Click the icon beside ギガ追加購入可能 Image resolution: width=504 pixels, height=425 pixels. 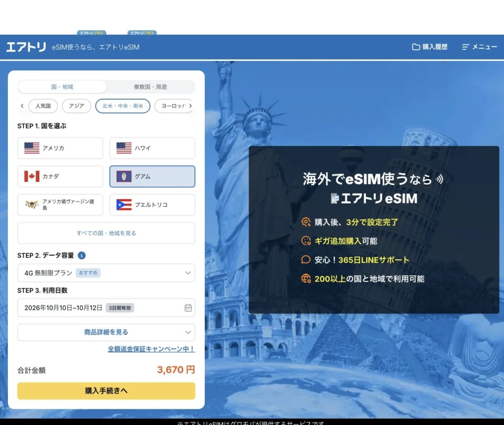306,241
